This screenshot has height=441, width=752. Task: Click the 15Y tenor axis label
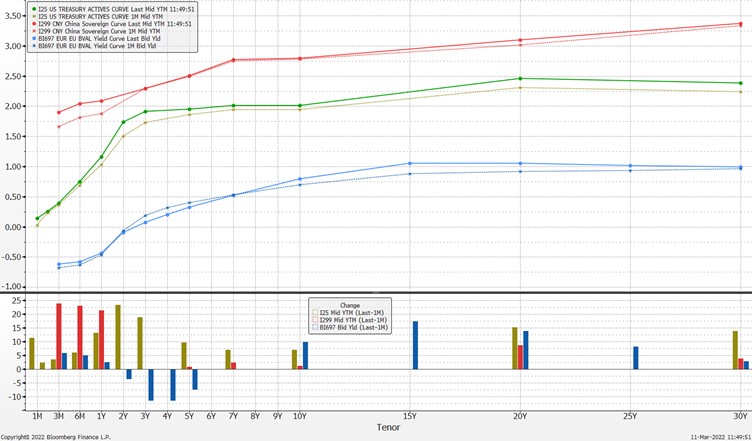(x=409, y=416)
